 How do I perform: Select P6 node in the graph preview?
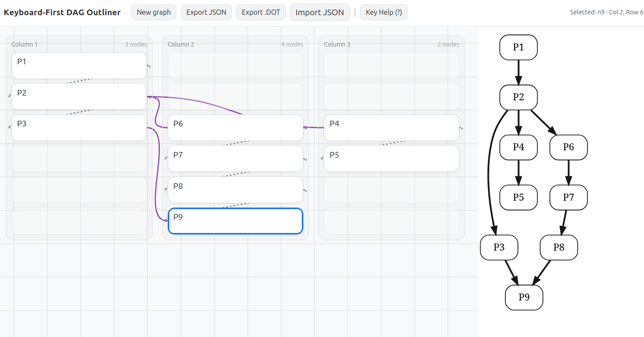[x=568, y=147]
